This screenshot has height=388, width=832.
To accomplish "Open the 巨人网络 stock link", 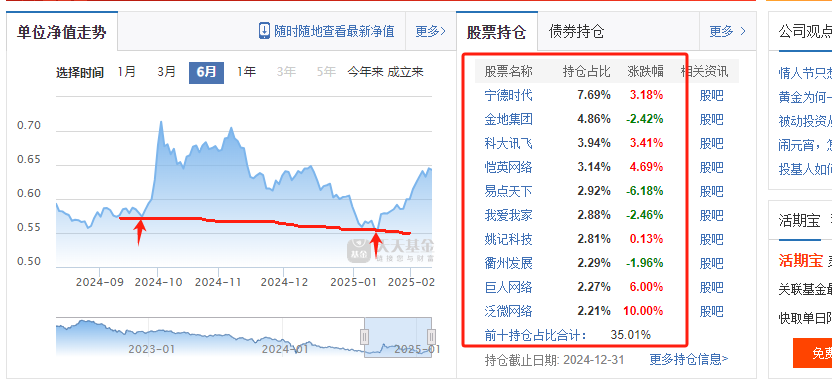I will [x=508, y=287].
